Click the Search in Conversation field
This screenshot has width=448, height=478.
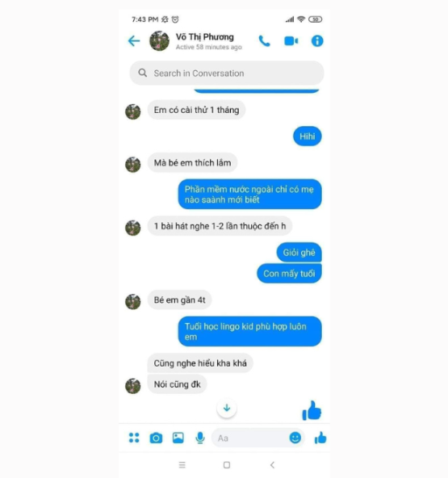[x=227, y=73]
